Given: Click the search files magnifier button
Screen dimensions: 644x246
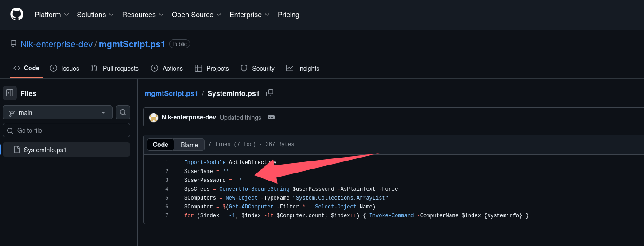Looking at the screenshot, I should pos(123,113).
